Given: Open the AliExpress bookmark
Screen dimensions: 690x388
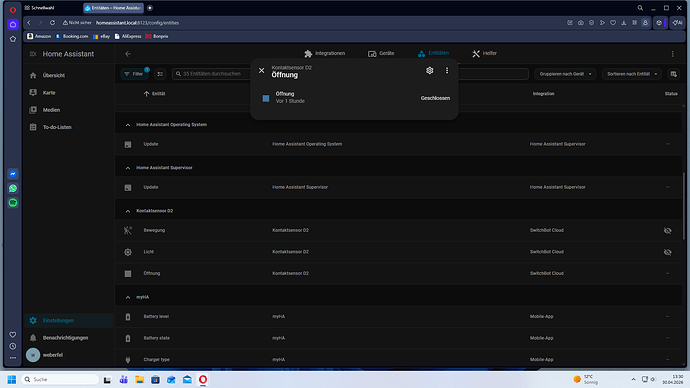Looking at the screenshot, I should pos(128,36).
